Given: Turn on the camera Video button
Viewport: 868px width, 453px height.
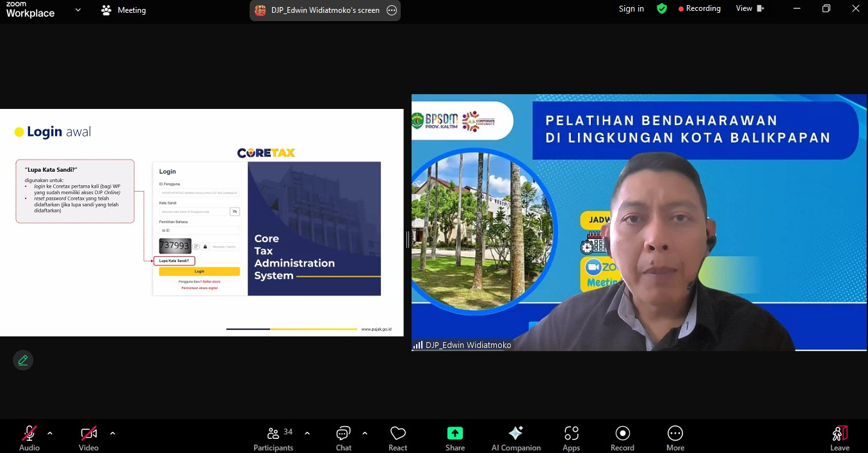Looking at the screenshot, I should point(88,438).
